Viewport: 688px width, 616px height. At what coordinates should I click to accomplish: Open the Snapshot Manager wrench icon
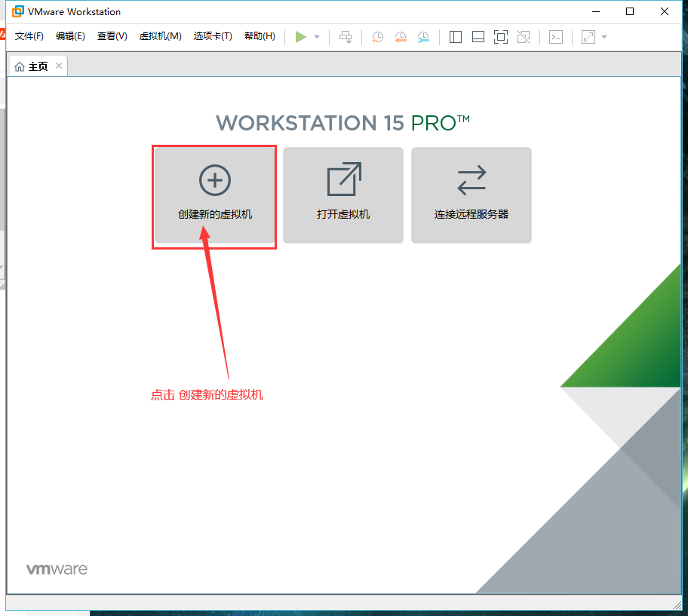[423, 37]
